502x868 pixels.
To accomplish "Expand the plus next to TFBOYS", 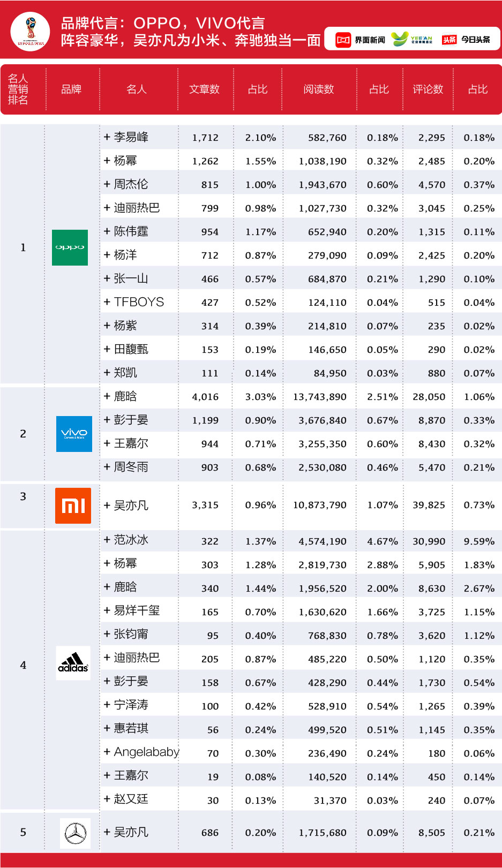I will (107, 302).
